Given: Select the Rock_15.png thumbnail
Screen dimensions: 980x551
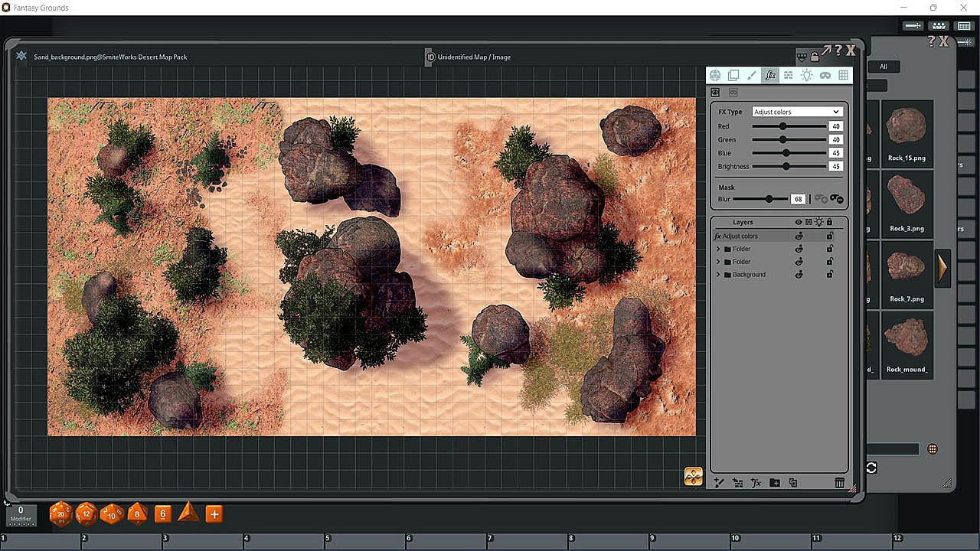Looking at the screenshot, I should (906, 132).
